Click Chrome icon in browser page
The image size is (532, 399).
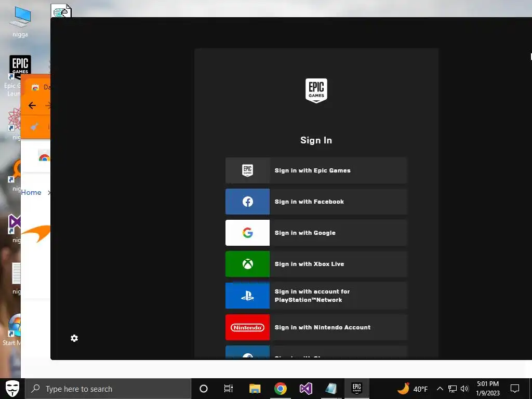[x=45, y=157]
